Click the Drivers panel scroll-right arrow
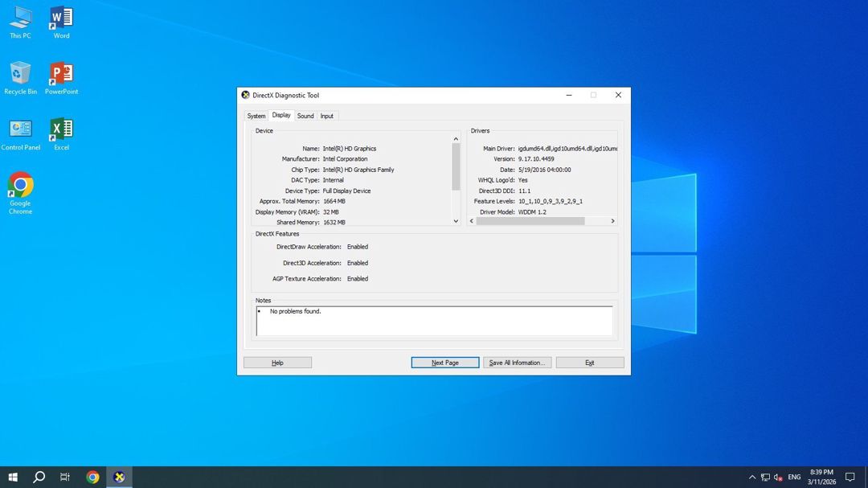This screenshot has height=488, width=868. [x=612, y=221]
